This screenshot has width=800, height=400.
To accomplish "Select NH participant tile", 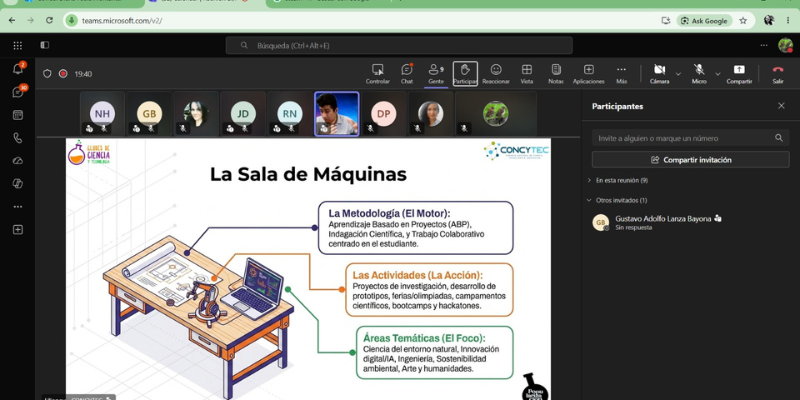I will click(102, 114).
